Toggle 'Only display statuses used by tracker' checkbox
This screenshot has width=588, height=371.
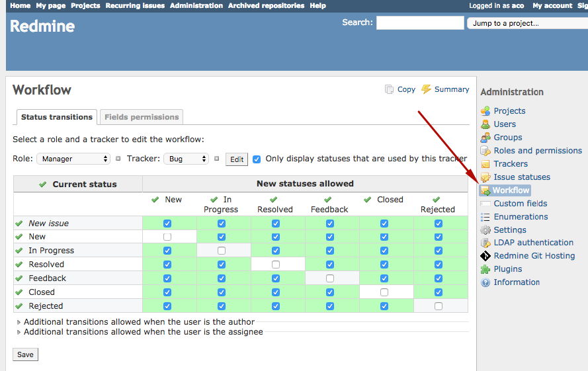(257, 159)
